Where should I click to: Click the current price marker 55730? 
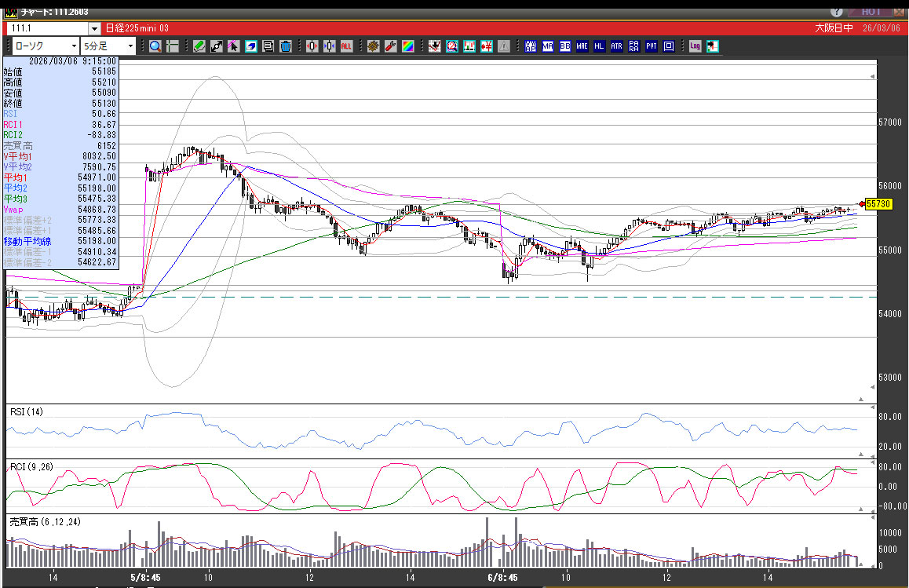coord(877,204)
